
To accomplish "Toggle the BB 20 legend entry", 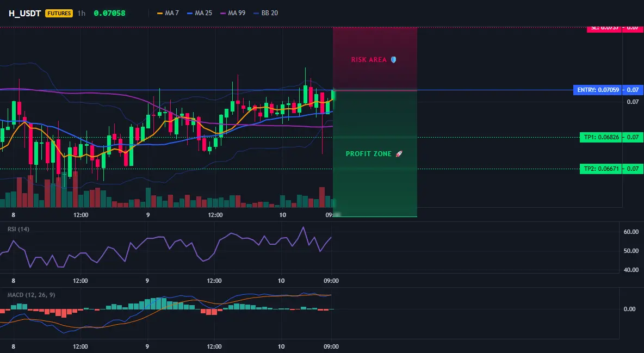I will tap(266, 13).
